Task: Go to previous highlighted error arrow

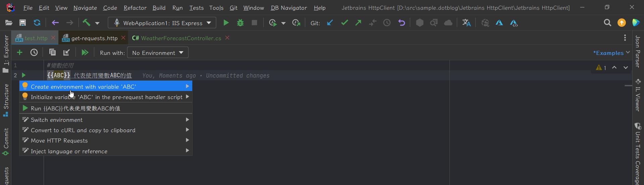Action: click(614, 68)
